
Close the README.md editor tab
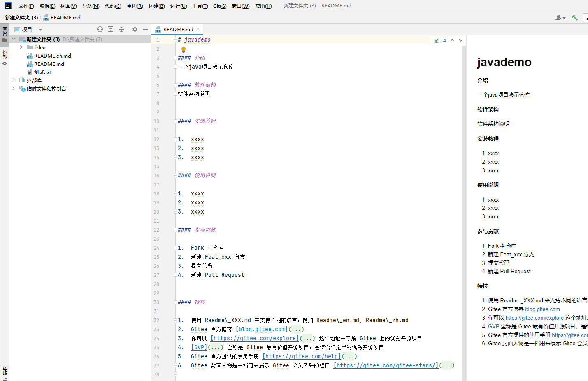pyautogui.click(x=198, y=29)
